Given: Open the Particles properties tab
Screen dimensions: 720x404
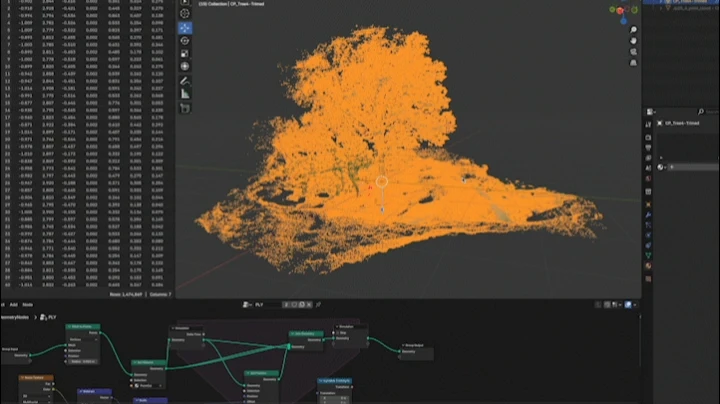Looking at the screenshot, I should pos(648,225).
